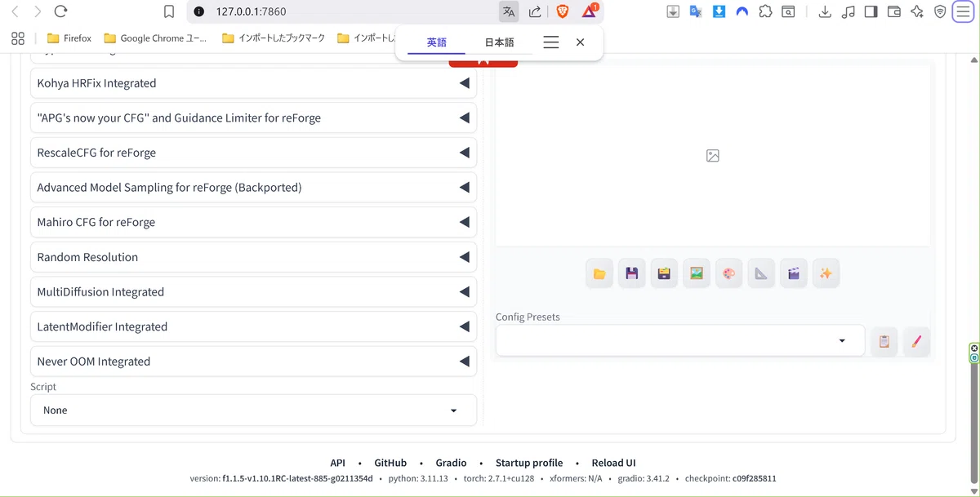
Task: Open translate popup options menu icon
Action: pyautogui.click(x=551, y=42)
